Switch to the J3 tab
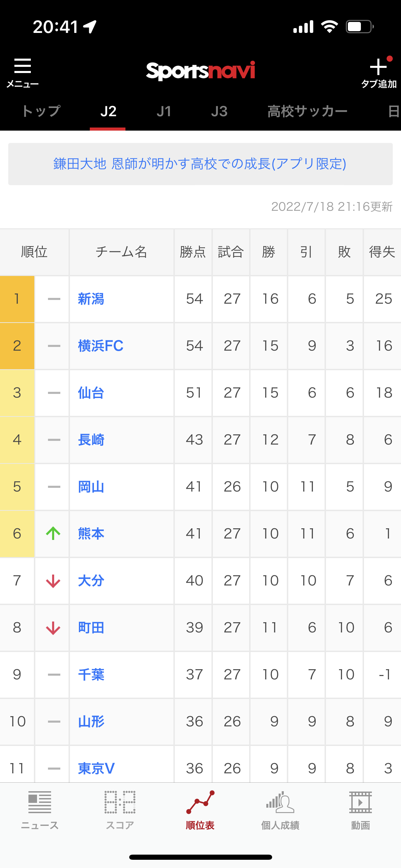Image resolution: width=401 pixels, height=868 pixels. [219, 111]
